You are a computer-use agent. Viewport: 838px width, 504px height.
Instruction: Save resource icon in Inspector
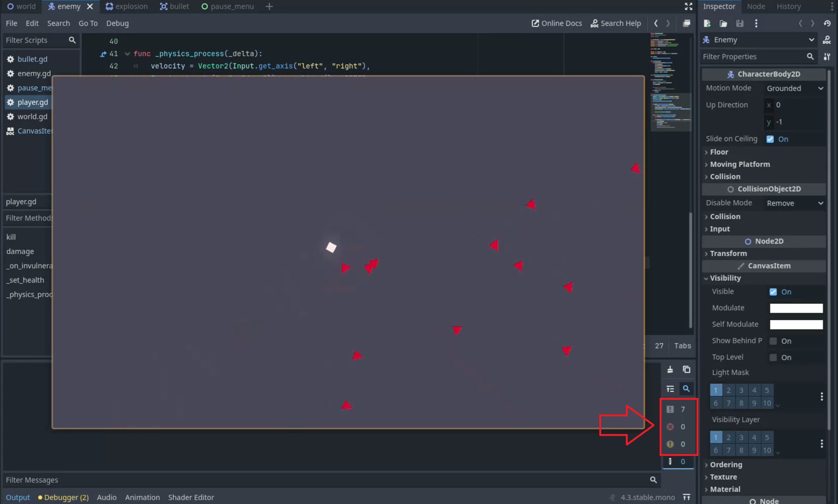pos(739,23)
